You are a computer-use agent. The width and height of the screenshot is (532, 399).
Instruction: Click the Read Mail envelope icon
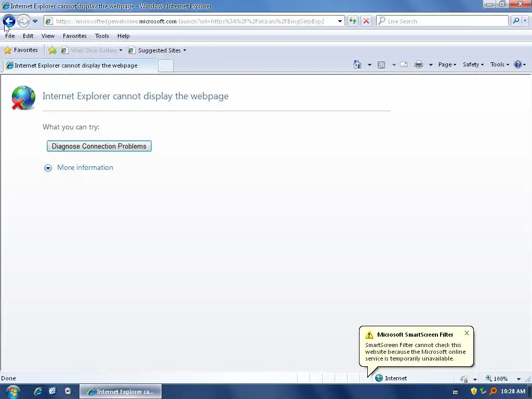tap(404, 64)
